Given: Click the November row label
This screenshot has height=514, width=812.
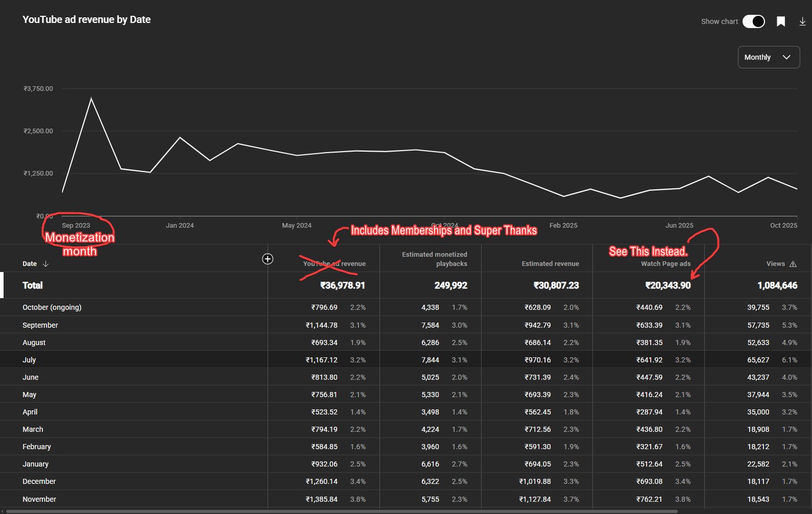Looking at the screenshot, I should pyautogui.click(x=39, y=499).
